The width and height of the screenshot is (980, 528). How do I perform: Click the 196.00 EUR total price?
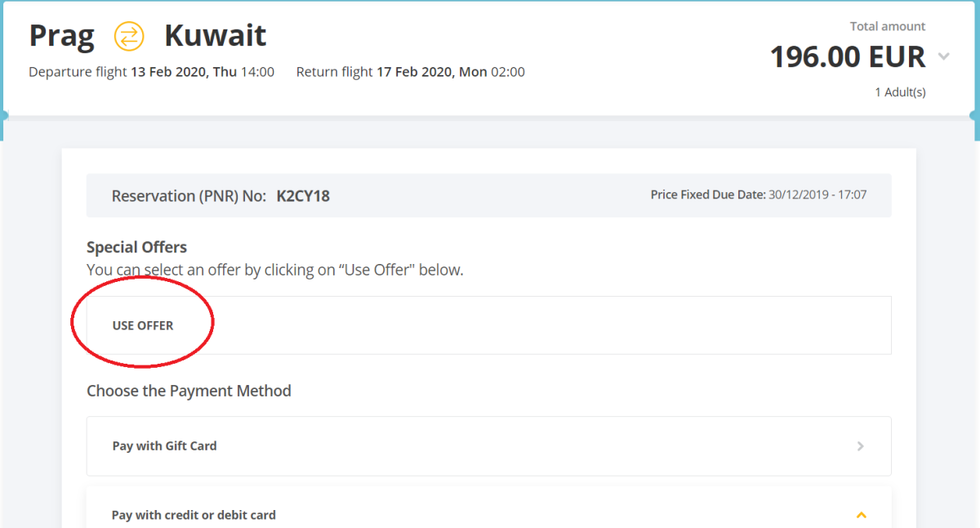[847, 57]
